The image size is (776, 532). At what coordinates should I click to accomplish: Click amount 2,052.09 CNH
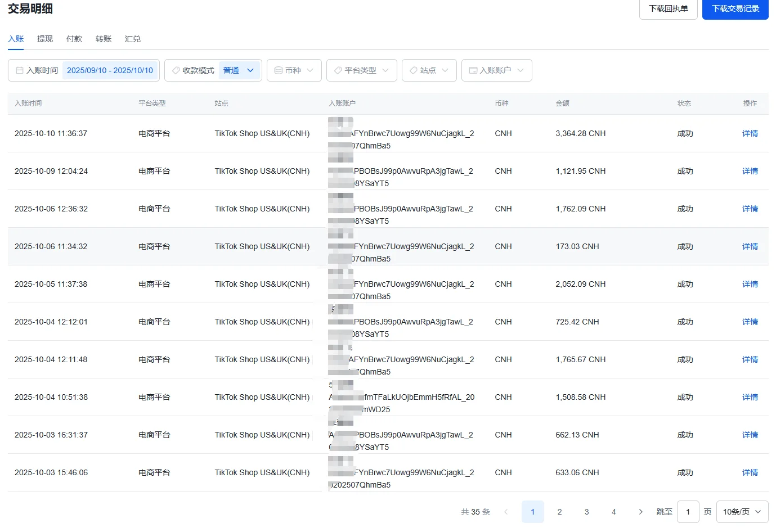581,284
